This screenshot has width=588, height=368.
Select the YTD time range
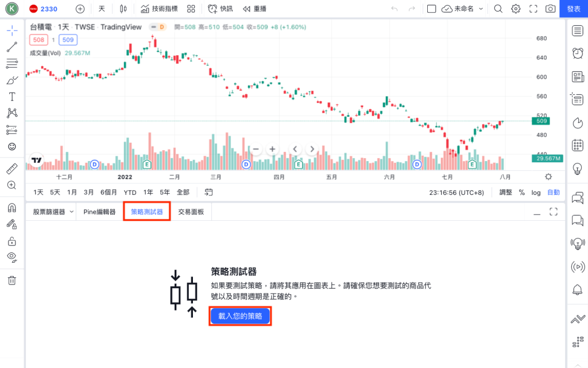pyautogui.click(x=130, y=192)
